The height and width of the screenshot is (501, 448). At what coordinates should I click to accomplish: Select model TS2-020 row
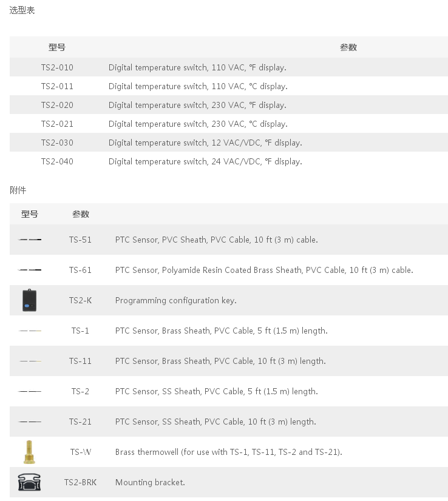click(229, 105)
